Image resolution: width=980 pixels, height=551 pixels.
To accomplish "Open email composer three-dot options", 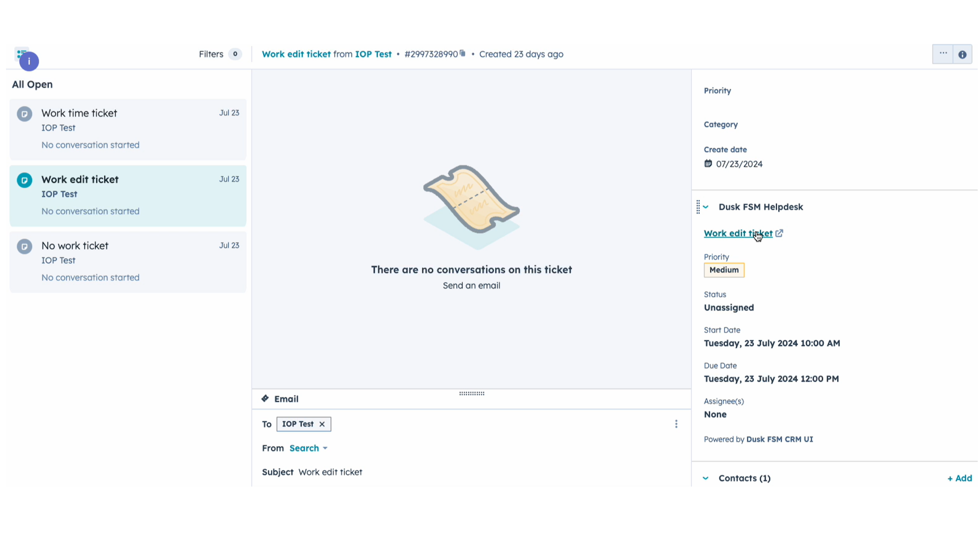I will tap(676, 424).
